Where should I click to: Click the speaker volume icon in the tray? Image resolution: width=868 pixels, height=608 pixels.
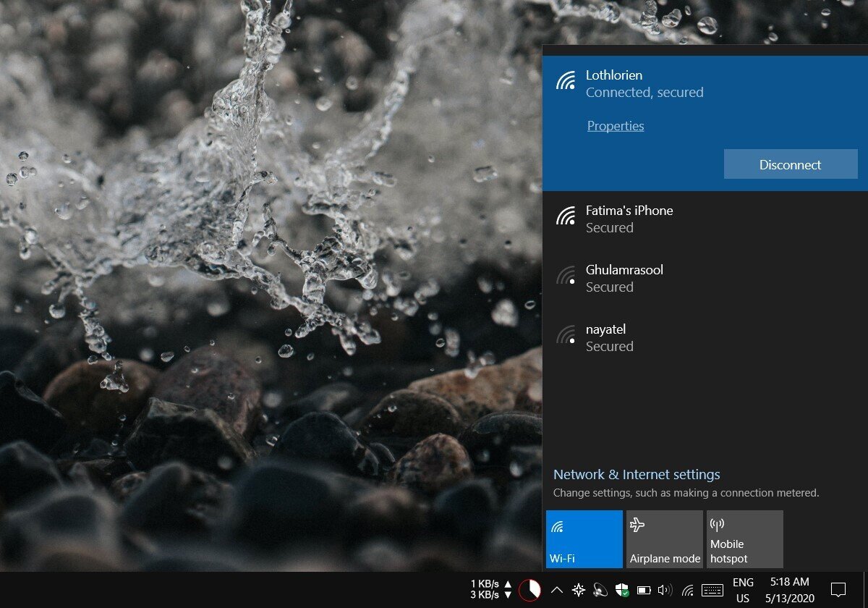[x=665, y=590]
